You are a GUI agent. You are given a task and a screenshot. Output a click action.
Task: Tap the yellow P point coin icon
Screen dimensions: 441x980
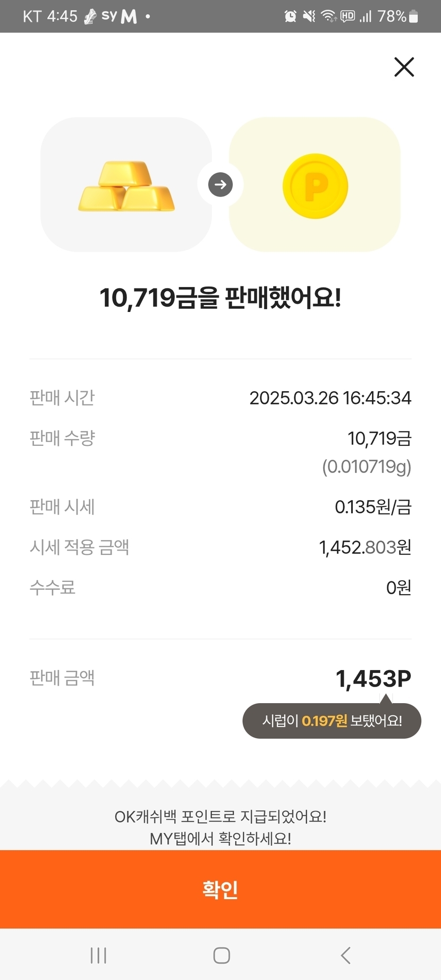click(315, 186)
